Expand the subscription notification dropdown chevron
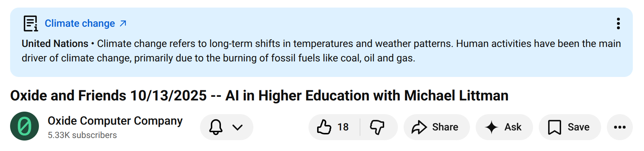The width and height of the screenshot is (644, 151). (x=237, y=127)
